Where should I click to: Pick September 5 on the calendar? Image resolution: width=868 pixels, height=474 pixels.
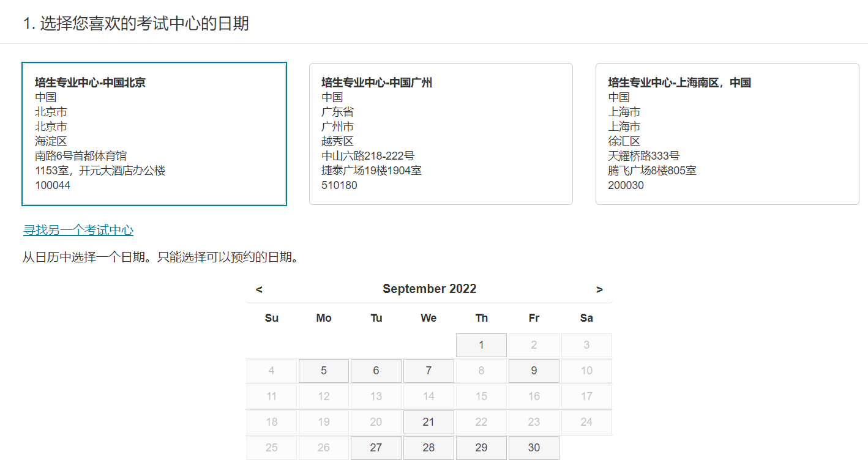point(324,371)
